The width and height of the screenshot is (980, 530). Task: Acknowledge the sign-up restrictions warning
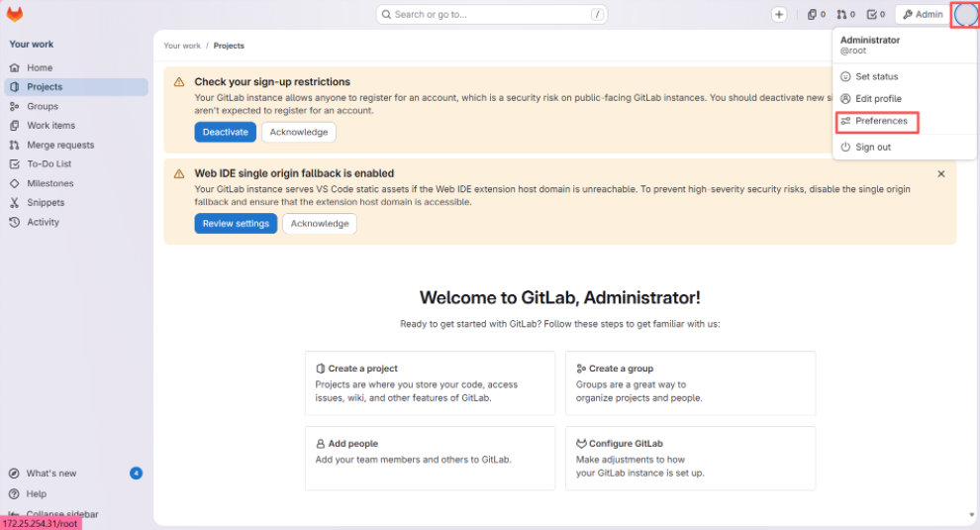[x=299, y=132]
